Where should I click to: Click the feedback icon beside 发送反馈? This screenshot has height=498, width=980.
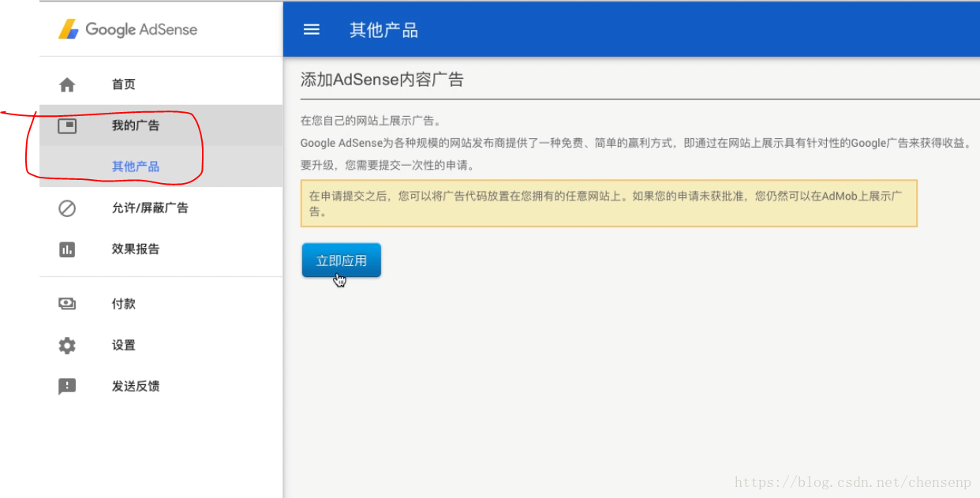click(67, 387)
